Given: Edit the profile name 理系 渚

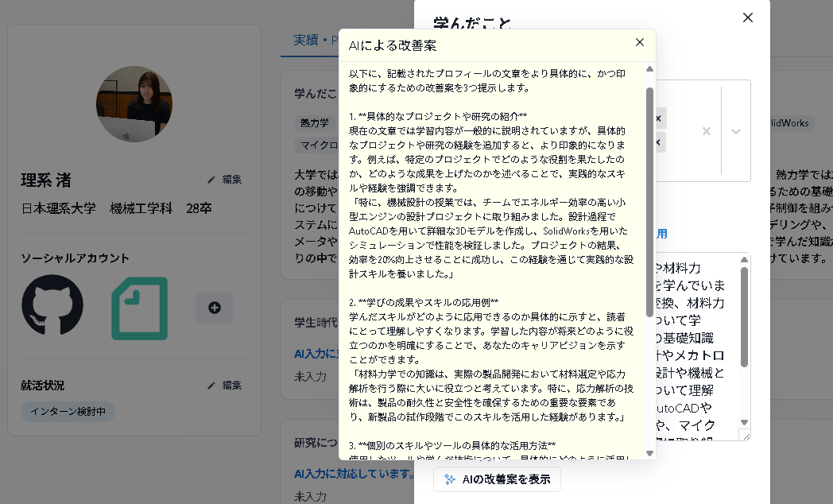Looking at the screenshot, I should pos(225,180).
